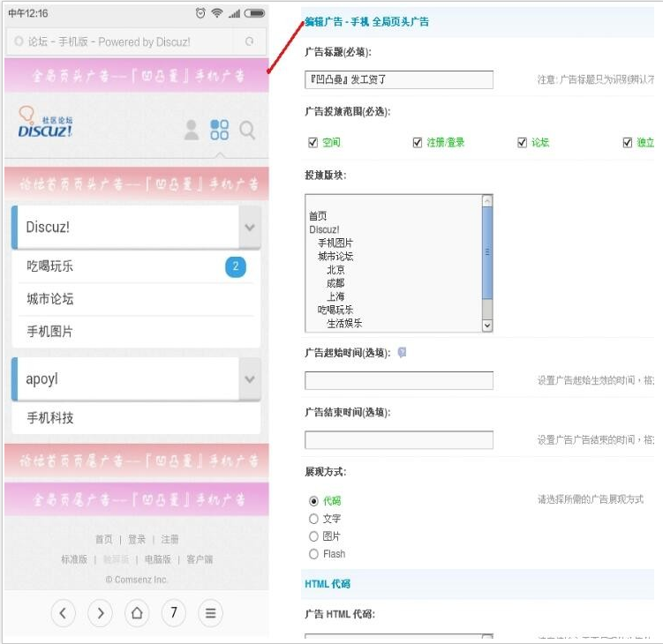Tap the 客户端 footer link
This screenshot has width=663, height=644.
click(x=200, y=559)
